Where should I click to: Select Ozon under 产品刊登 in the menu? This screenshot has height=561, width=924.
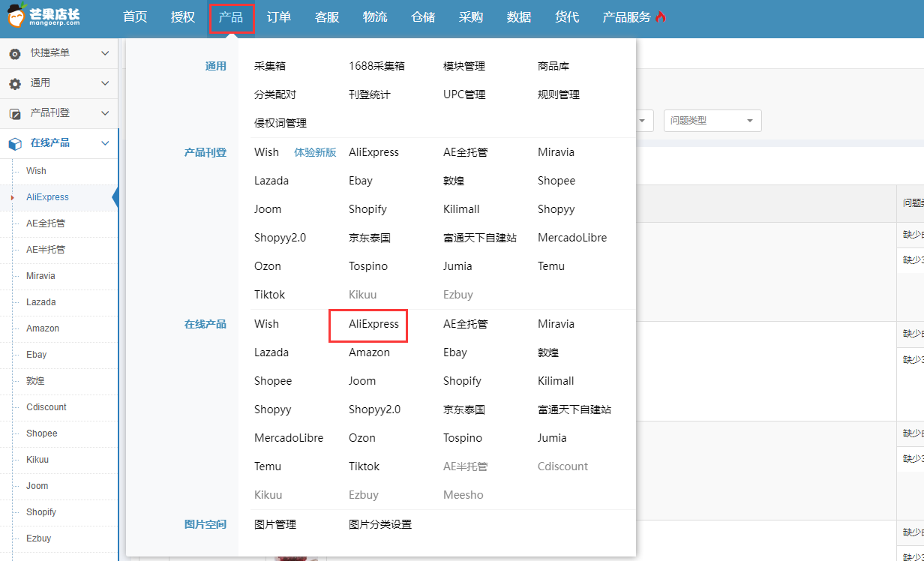pyautogui.click(x=268, y=266)
